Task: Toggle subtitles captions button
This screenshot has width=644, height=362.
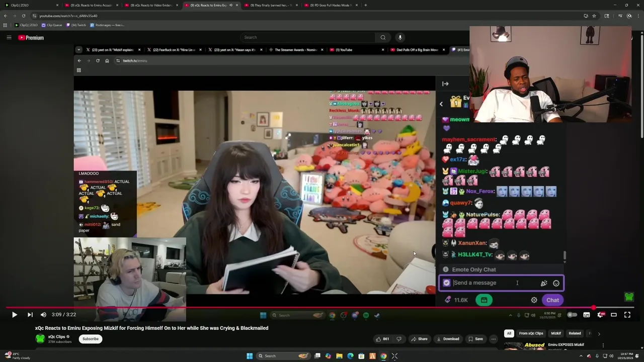Action: tap(587, 315)
